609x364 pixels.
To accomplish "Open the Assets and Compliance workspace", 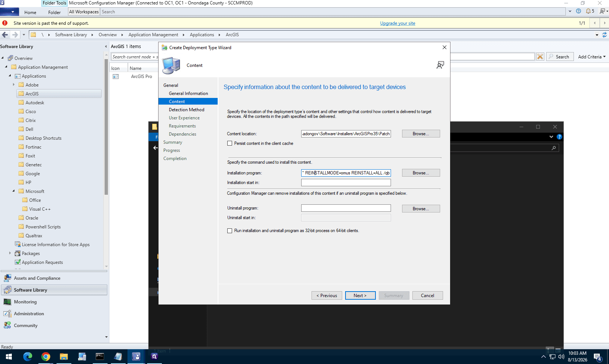I will pos(54,278).
